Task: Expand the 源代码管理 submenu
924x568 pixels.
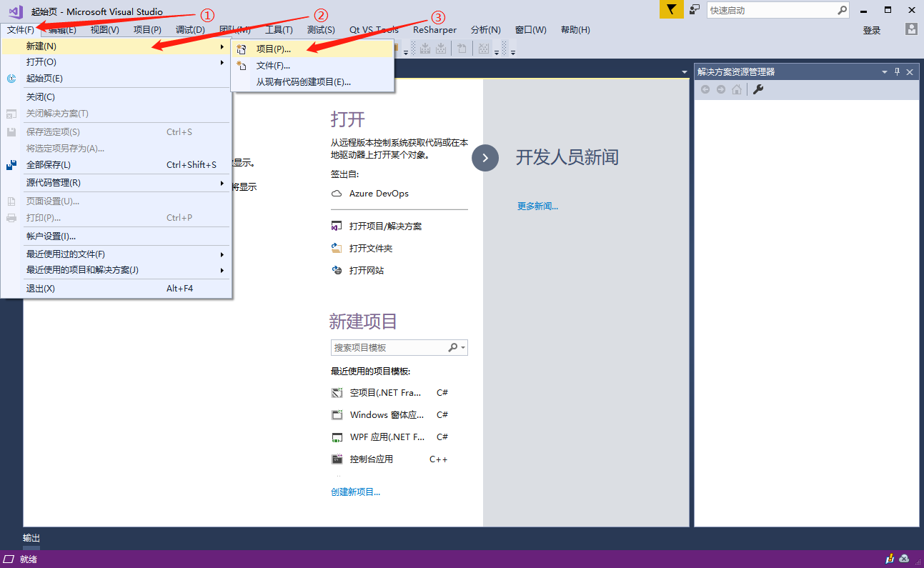Action: pyautogui.click(x=222, y=183)
